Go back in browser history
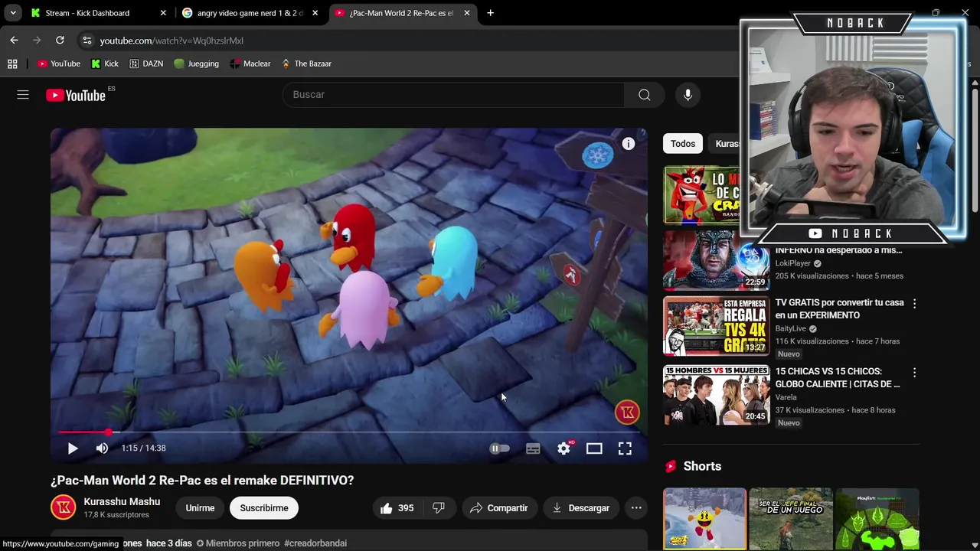The image size is (980, 551). click(14, 41)
